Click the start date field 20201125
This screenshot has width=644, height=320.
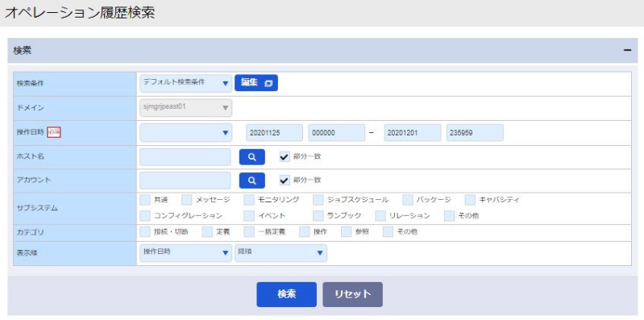pos(274,133)
